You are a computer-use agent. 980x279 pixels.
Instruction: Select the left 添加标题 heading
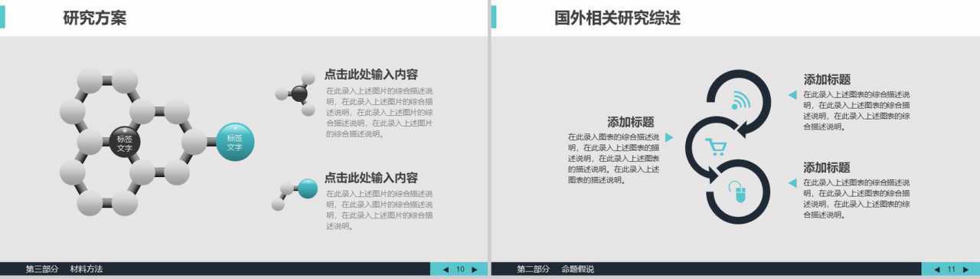(631, 121)
